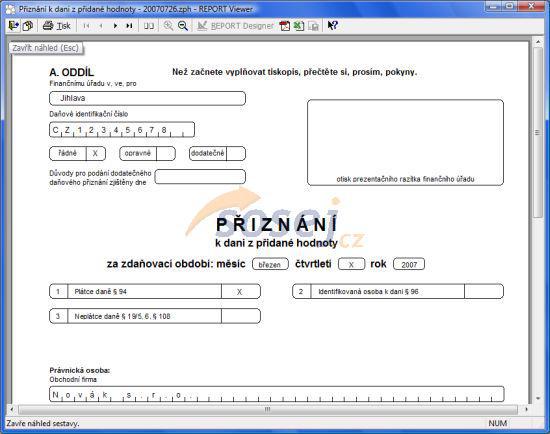
Task: Click the A. ODDÍL heading
Action: coord(72,72)
